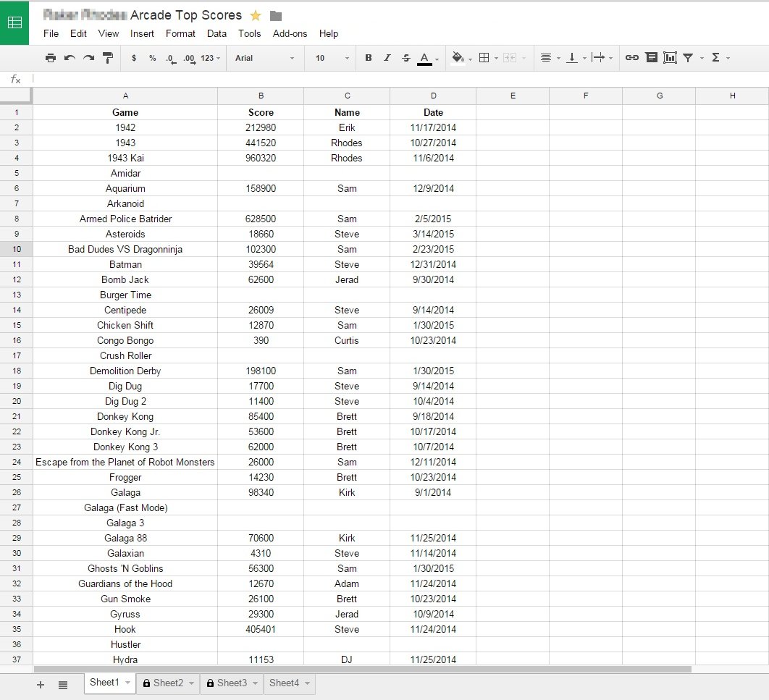Screen dimensions: 769x700
Task: Open the all sheets list button
Action: pyautogui.click(x=63, y=685)
